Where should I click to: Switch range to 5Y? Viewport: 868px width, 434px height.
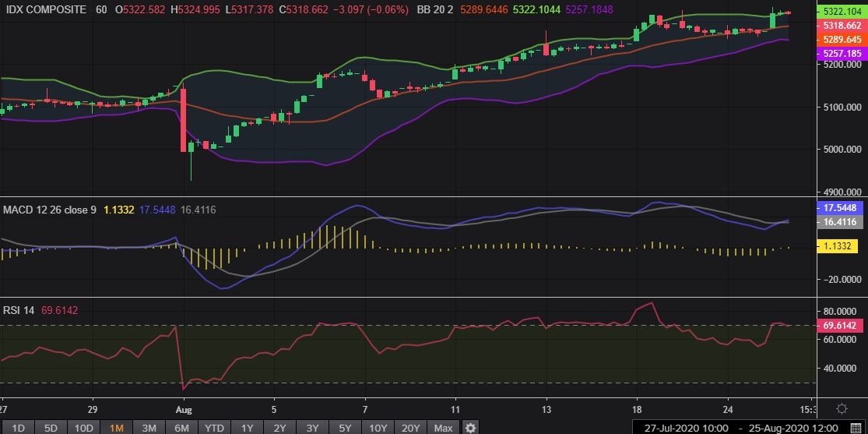point(345,428)
